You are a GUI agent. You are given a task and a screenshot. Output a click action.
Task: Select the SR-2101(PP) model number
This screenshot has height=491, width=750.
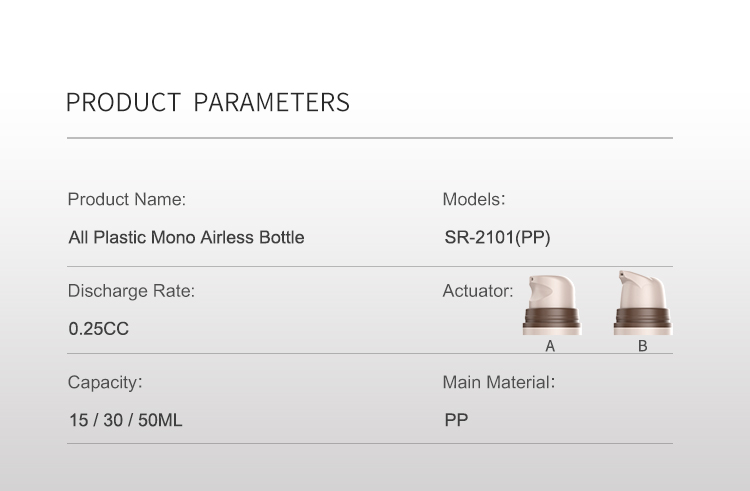coord(497,238)
